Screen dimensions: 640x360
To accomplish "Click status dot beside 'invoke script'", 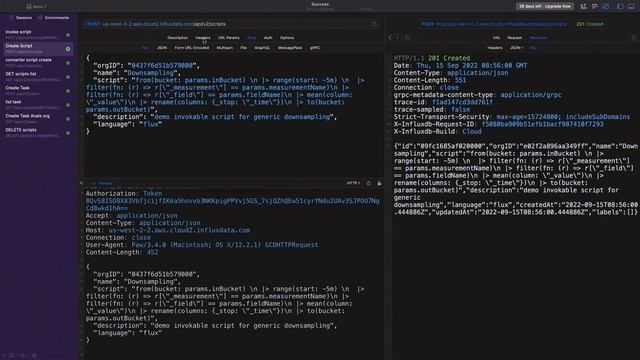I will [68, 35].
